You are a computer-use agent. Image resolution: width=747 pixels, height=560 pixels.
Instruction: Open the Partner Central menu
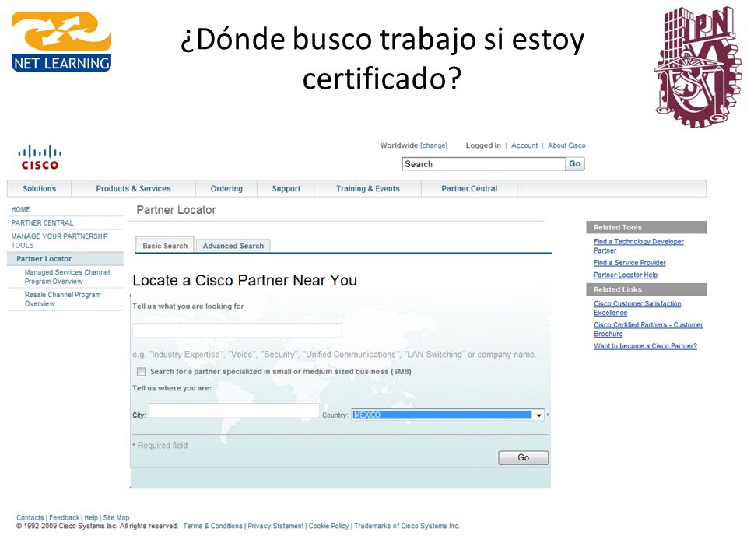click(469, 188)
